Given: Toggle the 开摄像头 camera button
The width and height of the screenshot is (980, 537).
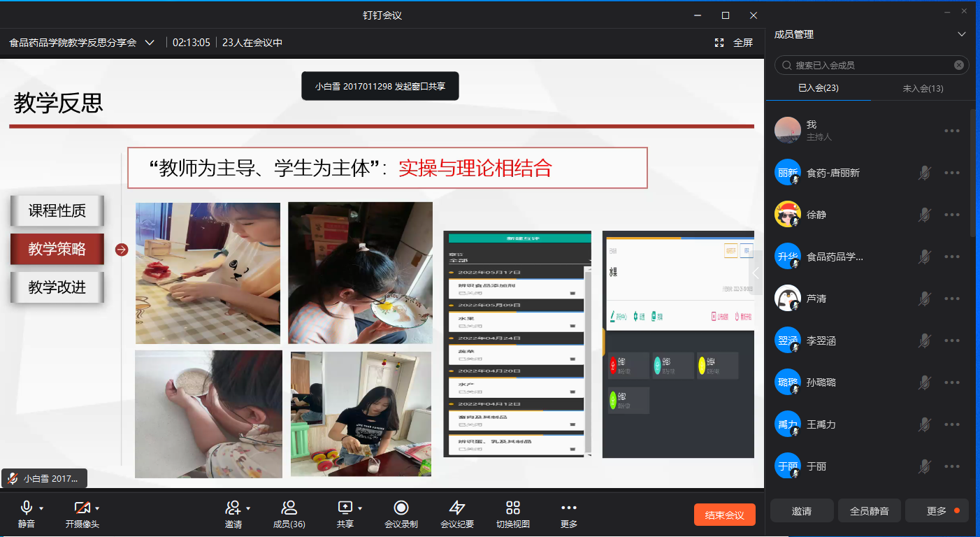Looking at the screenshot, I should click(x=82, y=508).
